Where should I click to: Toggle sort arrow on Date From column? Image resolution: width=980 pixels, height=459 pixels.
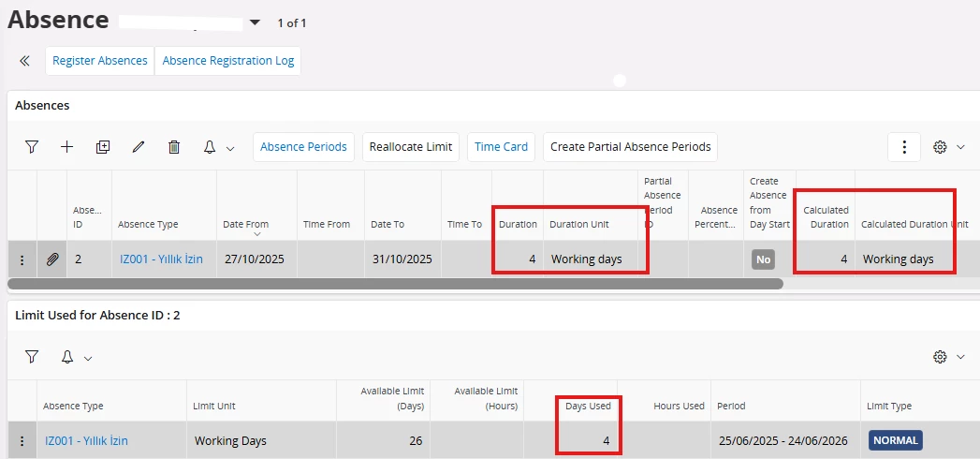click(x=256, y=234)
